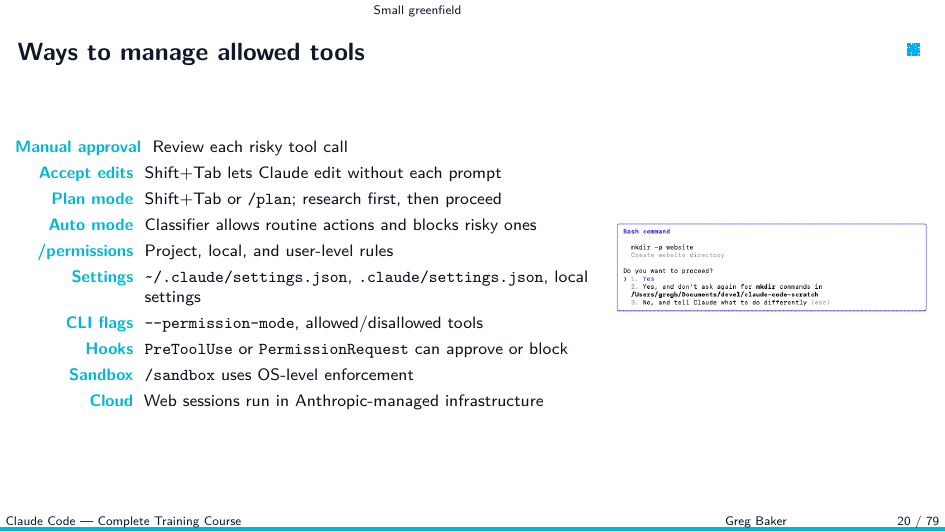This screenshot has width=945, height=532.
Task: Click the '/Users/gregb/Documents/devel/claude-code-scratch' path
Action: [724, 295]
